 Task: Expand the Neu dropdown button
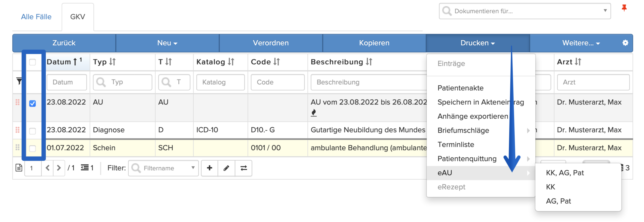[x=167, y=43]
